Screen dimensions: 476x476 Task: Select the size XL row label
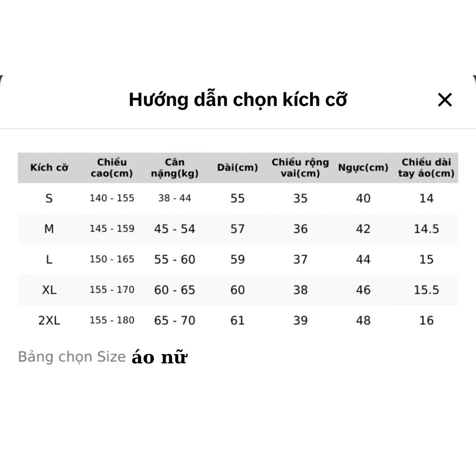point(49,290)
